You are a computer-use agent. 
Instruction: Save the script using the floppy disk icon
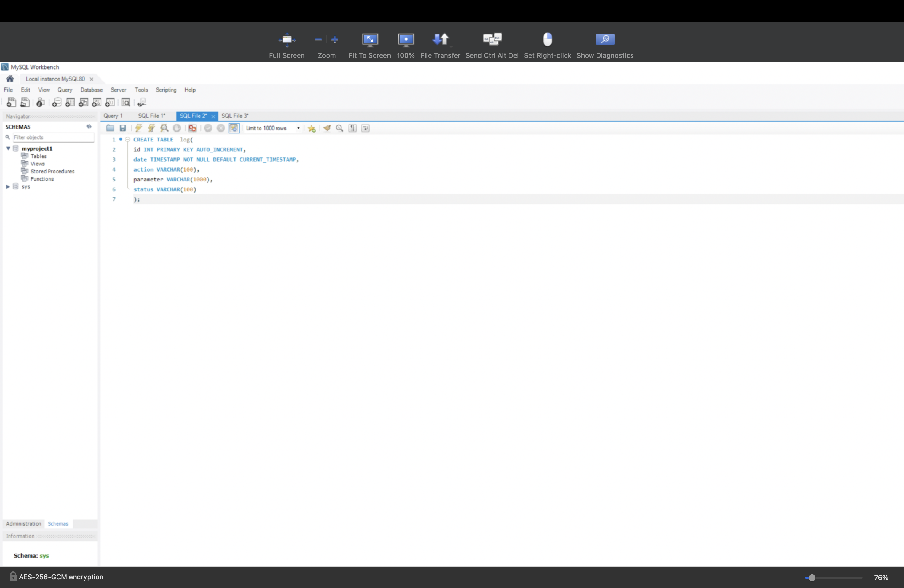[123, 128]
